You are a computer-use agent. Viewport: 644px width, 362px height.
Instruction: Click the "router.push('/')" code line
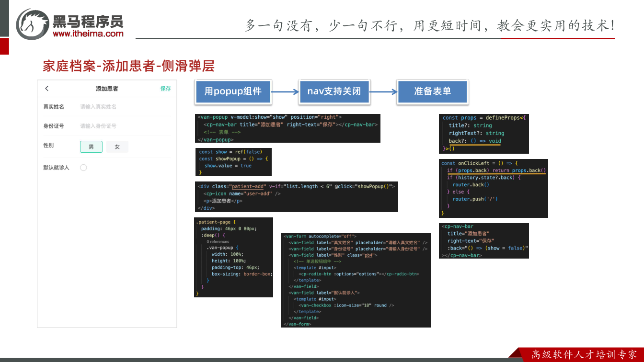click(x=476, y=199)
